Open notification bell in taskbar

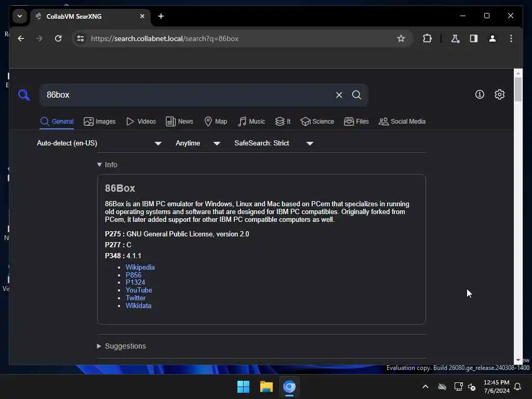[518, 387]
